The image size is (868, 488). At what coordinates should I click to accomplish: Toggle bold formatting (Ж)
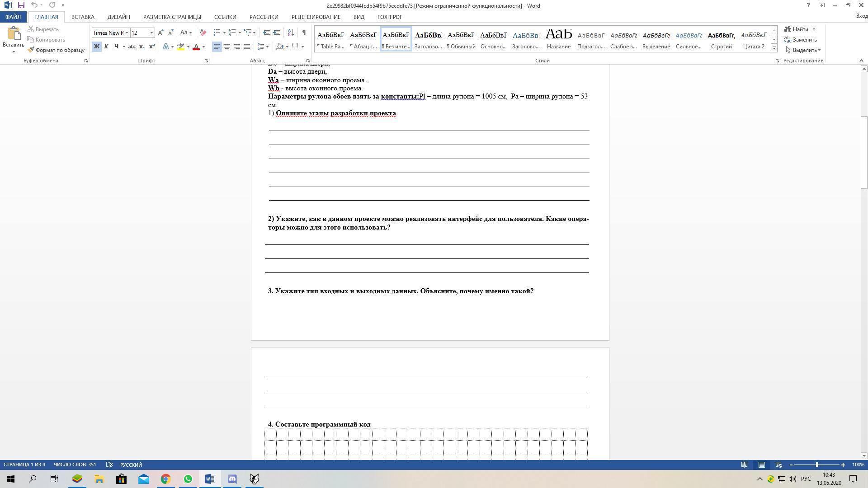pos(96,47)
